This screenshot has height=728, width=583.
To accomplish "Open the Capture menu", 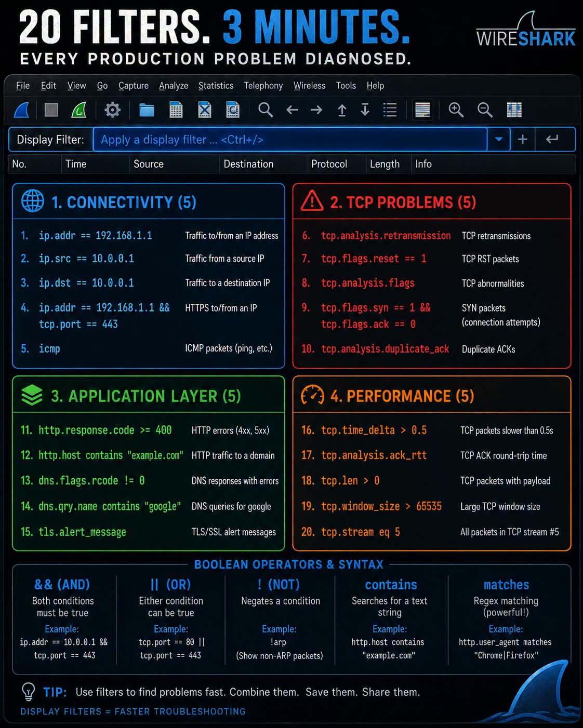I will [134, 86].
